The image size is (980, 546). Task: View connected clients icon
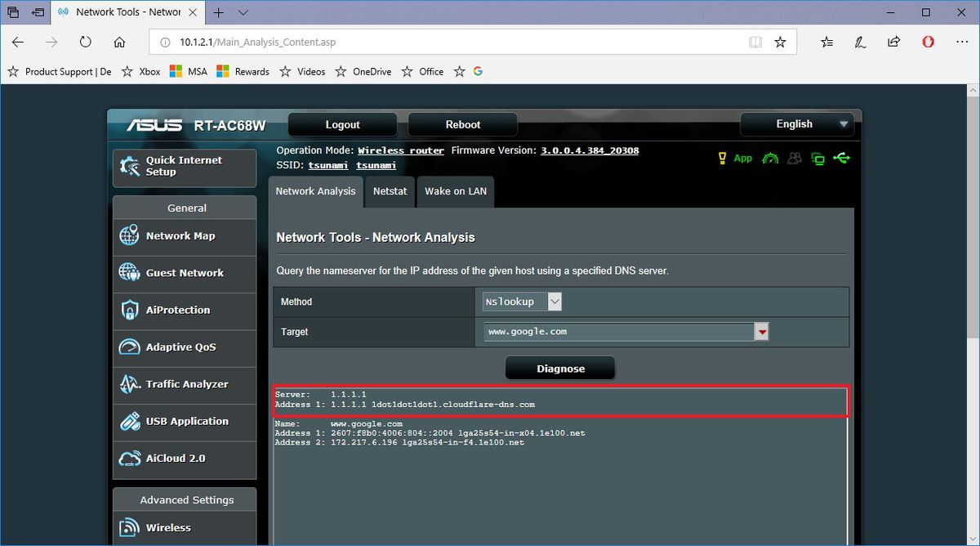tap(794, 158)
